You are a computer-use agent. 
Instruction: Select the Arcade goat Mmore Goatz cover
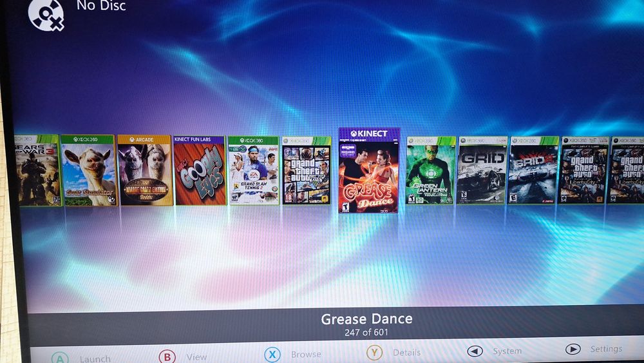coord(144,170)
